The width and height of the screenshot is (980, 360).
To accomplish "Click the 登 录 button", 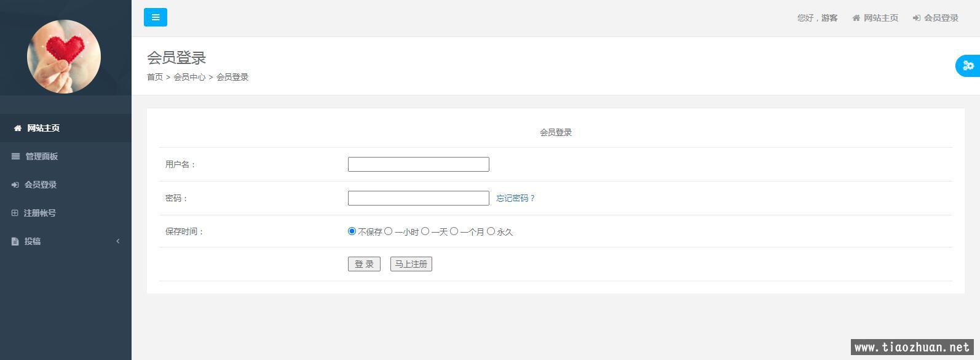I will point(364,264).
